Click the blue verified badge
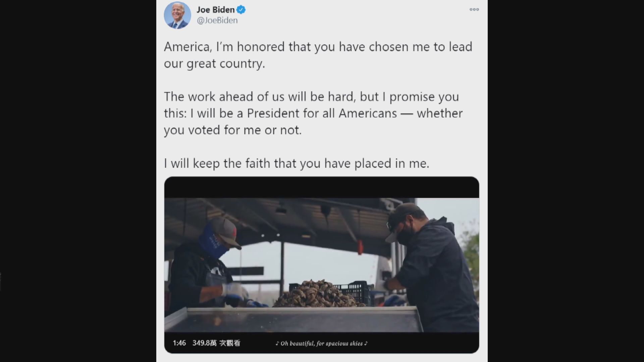 click(x=241, y=10)
